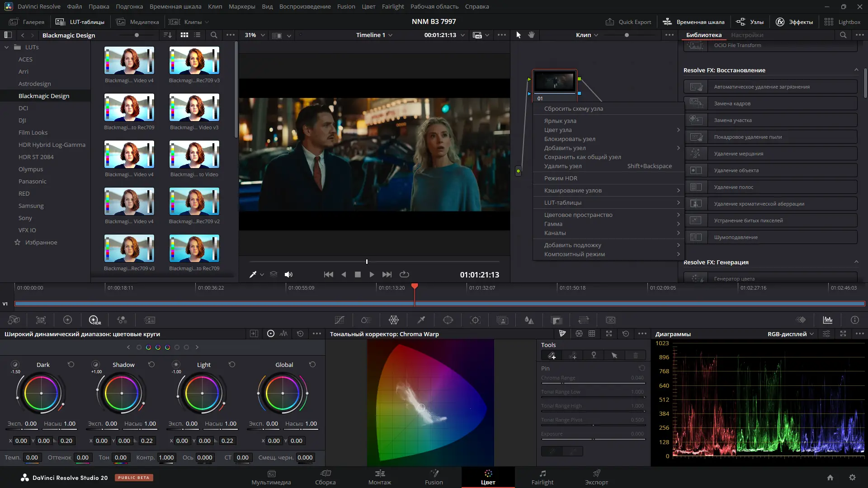Viewport: 868px width, 488px height.
Task: Click the Chroma Range slider
Action: point(593,383)
